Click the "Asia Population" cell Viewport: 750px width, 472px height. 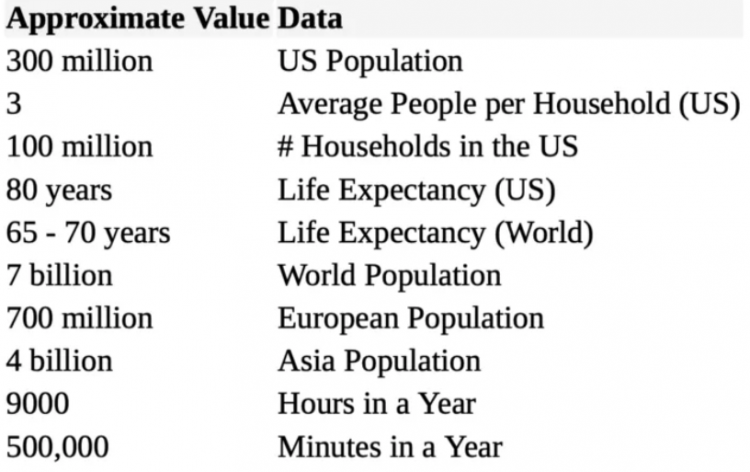[379, 362]
